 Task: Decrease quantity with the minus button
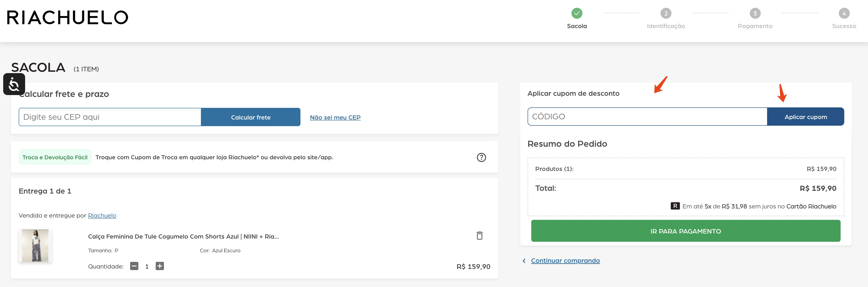pyautogui.click(x=134, y=266)
